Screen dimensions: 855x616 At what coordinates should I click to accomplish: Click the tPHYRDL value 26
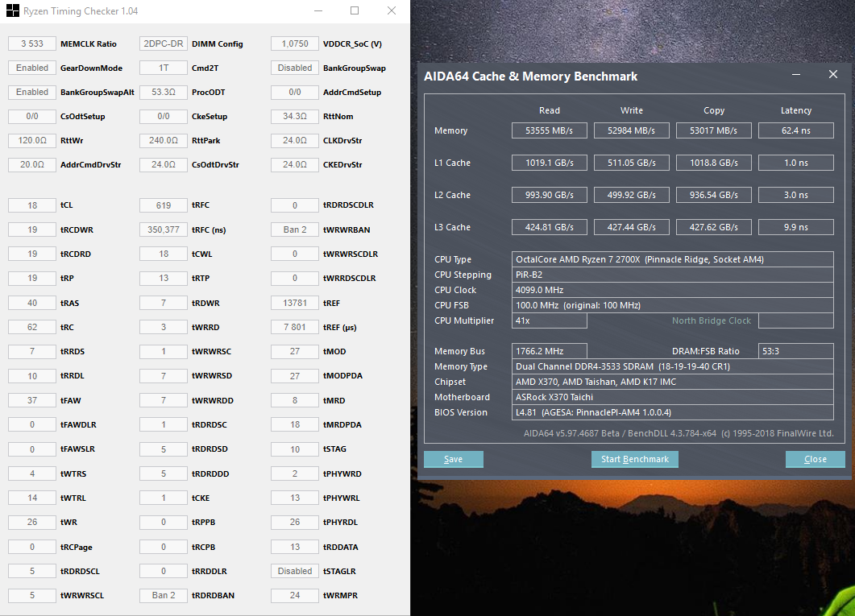tap(295, 522)
